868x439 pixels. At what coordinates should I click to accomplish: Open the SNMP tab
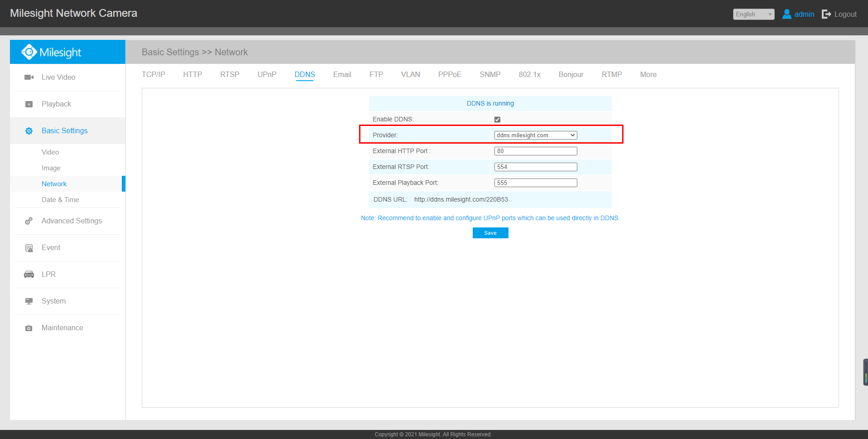490,75
